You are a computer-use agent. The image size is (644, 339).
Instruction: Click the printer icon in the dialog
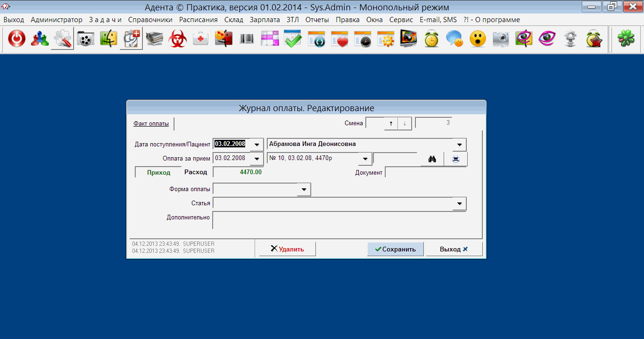455,159
